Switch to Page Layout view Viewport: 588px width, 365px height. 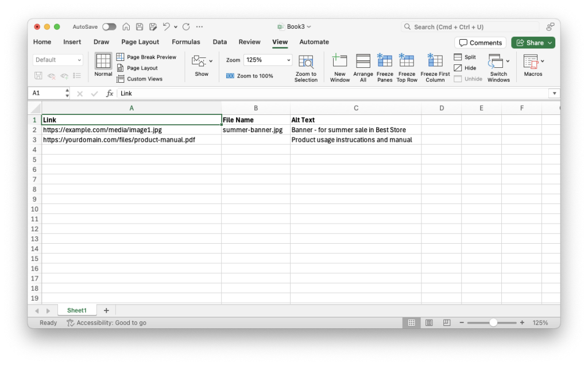pos(142,67)
